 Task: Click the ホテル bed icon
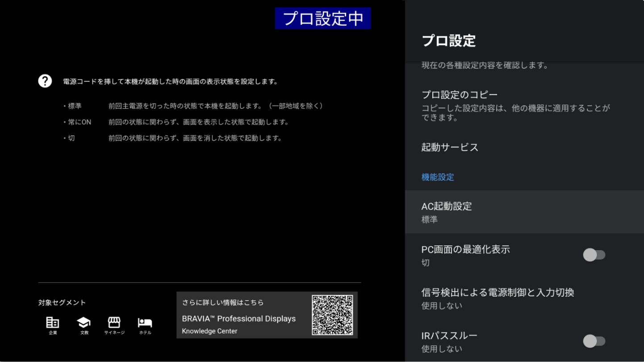point(145,323)
